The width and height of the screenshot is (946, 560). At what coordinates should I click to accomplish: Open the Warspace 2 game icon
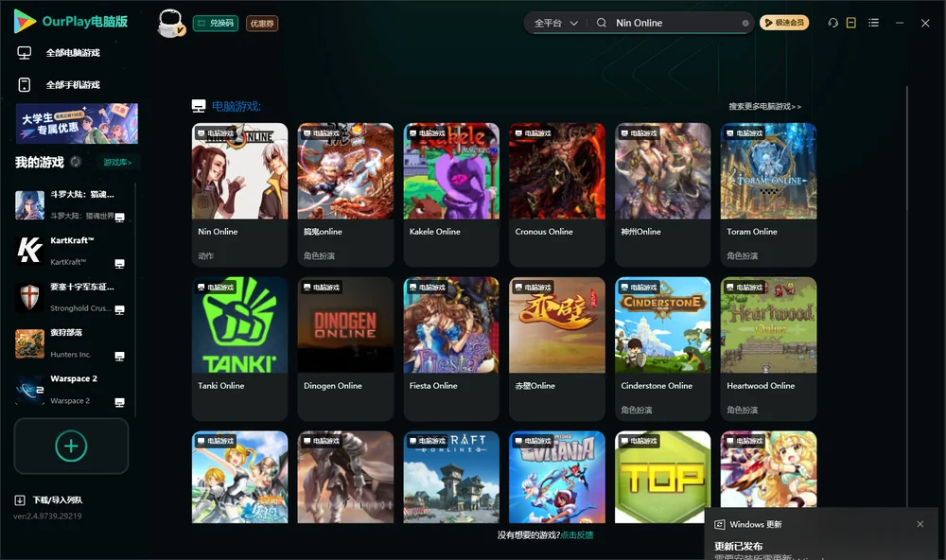29,389
